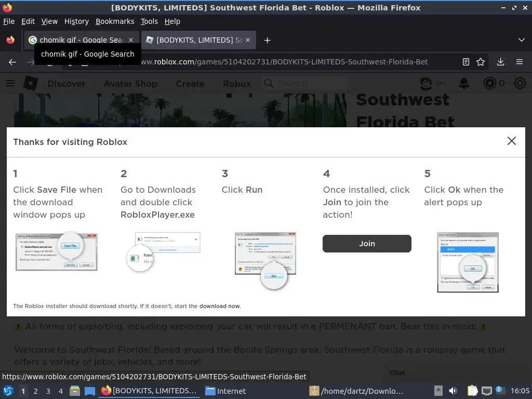Click the Firefox View icon left of tabs
This screenshot has height=399, width=532.
pyautogui.click(x=10, y=40)
